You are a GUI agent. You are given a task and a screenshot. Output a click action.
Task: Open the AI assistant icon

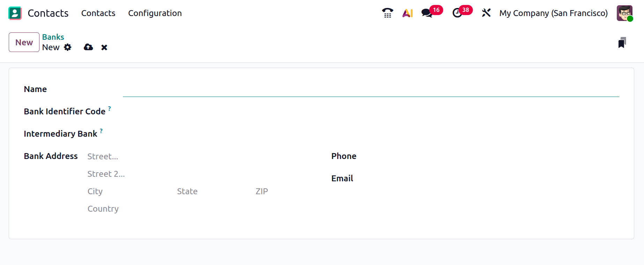point(407,13)
